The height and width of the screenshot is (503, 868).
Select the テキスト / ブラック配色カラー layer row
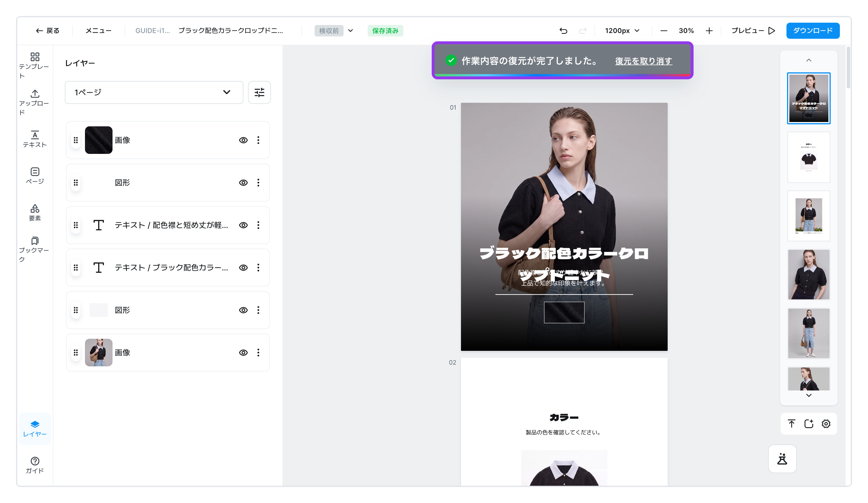pyautogui.click(x=168, y=268)
